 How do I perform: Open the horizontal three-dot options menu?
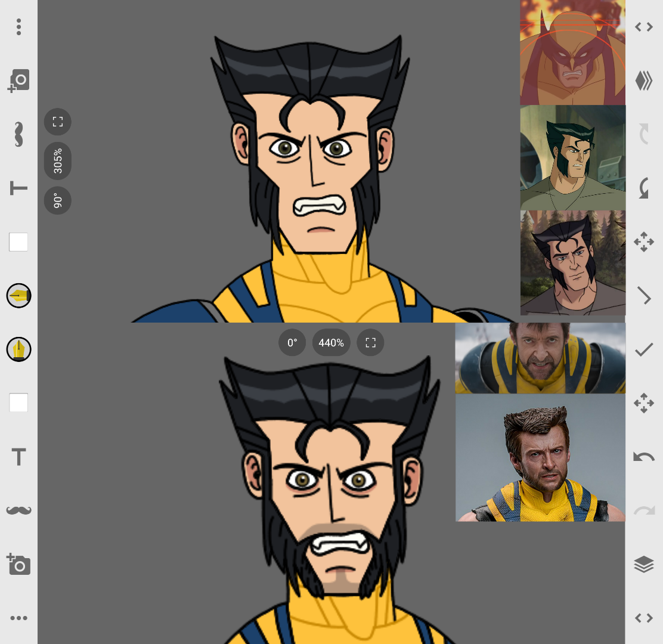point(18,618)
